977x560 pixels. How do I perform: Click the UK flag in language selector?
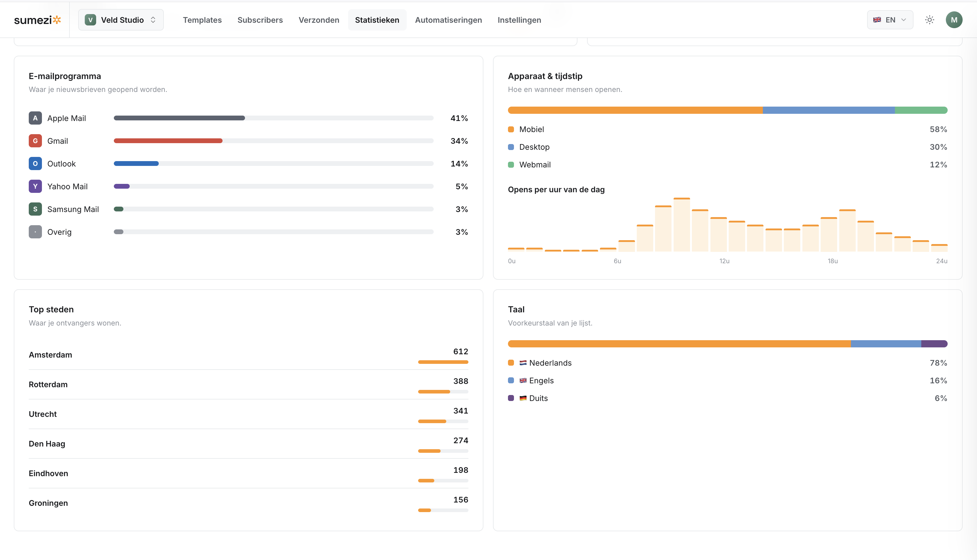[x=877, y=20]
